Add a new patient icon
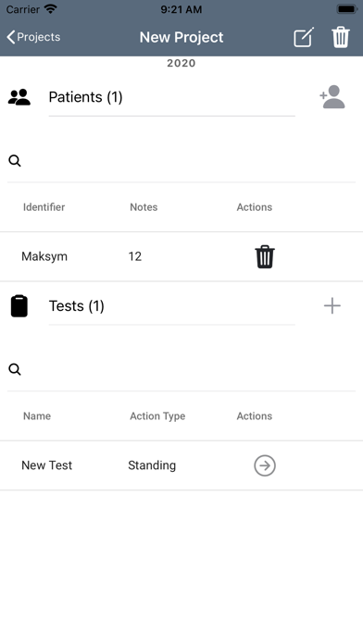 [x=332, y=97]
